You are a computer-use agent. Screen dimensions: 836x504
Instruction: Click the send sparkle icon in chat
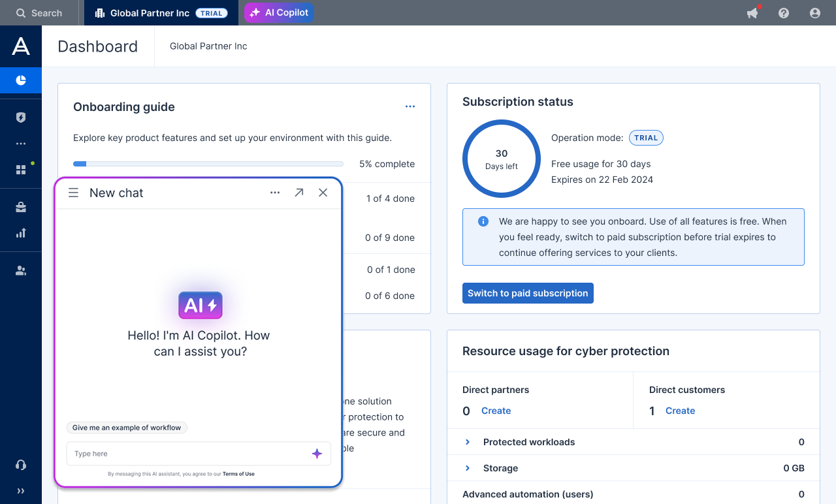317,454
